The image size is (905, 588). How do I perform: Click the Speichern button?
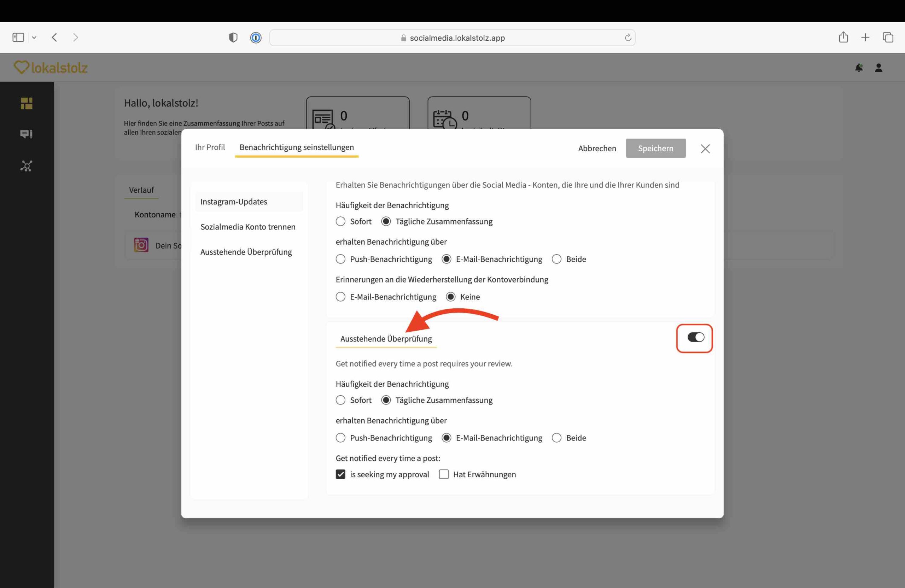point(655,149)
